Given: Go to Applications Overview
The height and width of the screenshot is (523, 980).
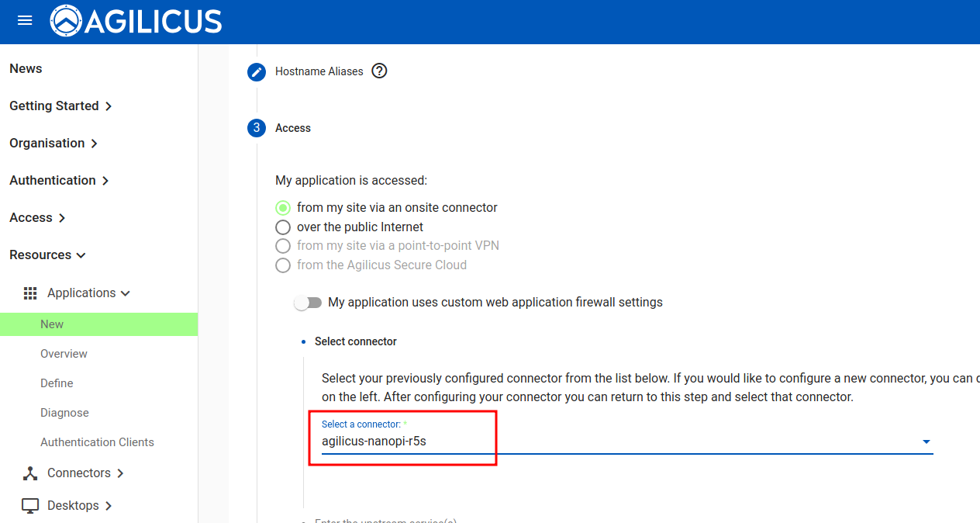Looking at the screenshot, I should [64, 354].
